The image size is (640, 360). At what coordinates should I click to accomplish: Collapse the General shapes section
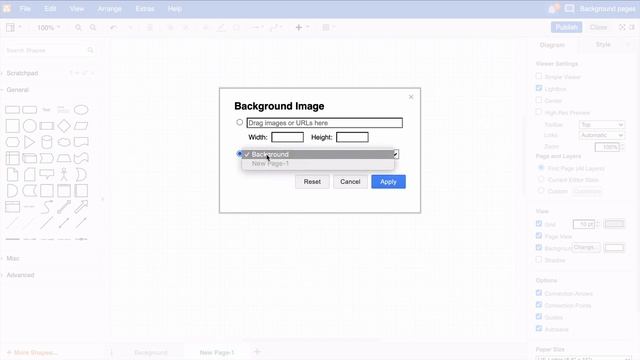(17, 90)
